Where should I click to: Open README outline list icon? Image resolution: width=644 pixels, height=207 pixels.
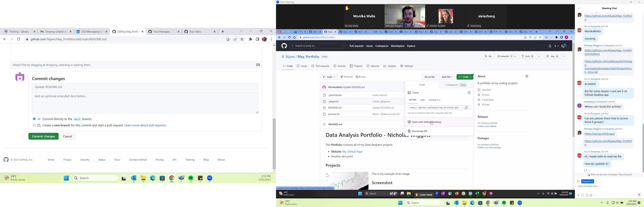click(324, 124)
